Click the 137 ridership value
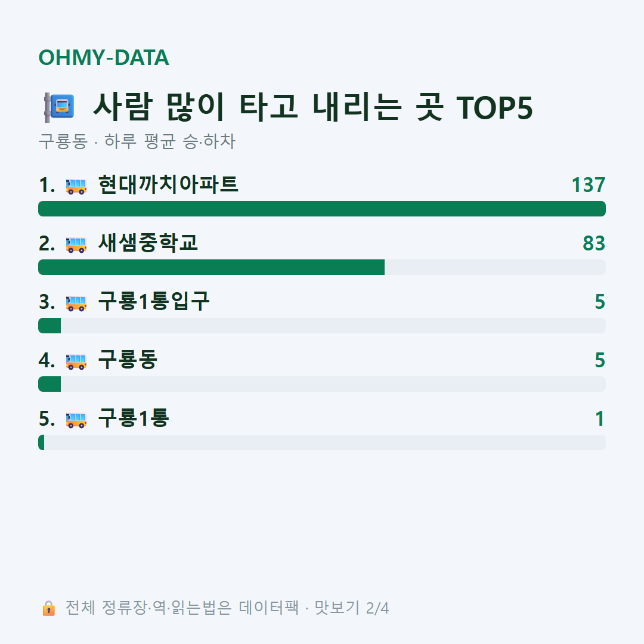 point(589,185)
